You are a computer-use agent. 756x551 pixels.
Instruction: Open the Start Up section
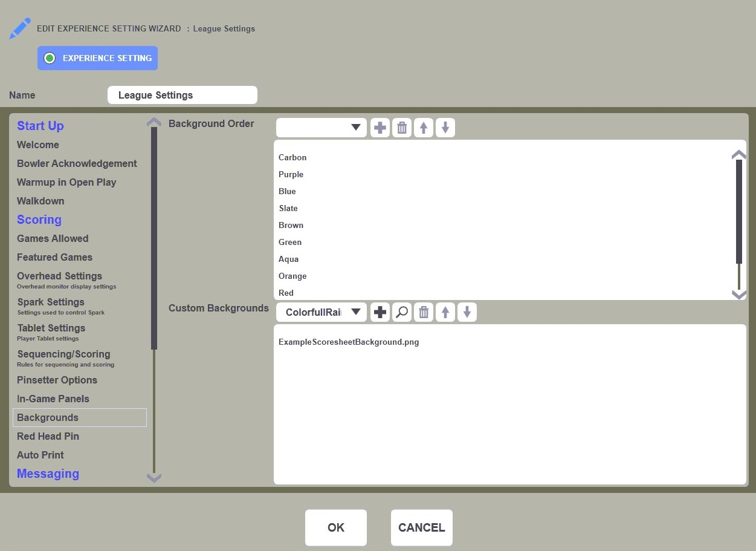pos(40,126)
